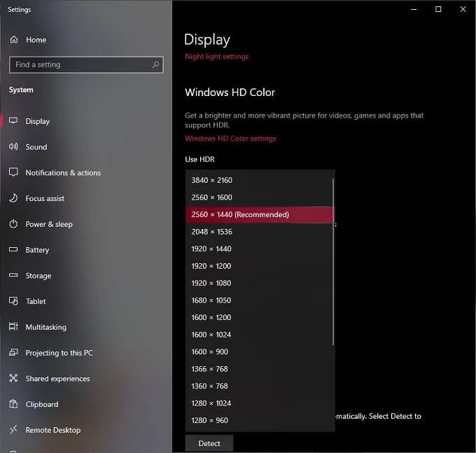476x453 pixels.
Task: Click the Projecting to this PC icon
Action: click(x=13, y=352)
